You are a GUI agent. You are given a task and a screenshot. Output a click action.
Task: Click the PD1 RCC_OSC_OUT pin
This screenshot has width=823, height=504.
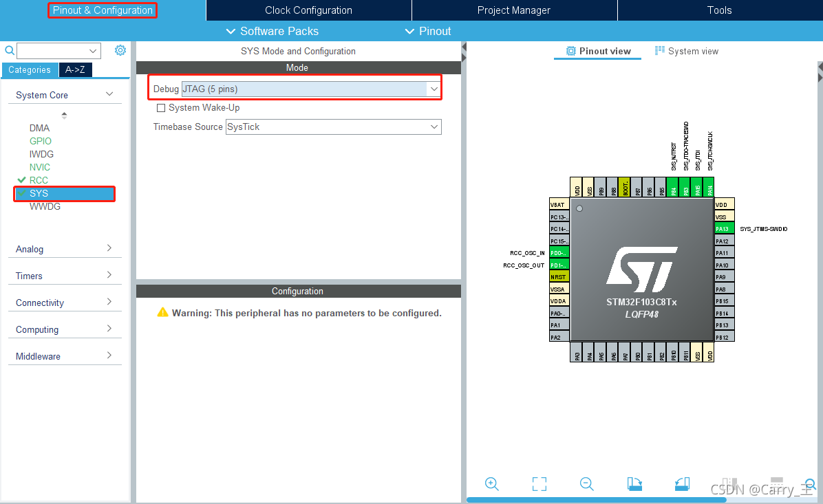(x=559, y=265)
